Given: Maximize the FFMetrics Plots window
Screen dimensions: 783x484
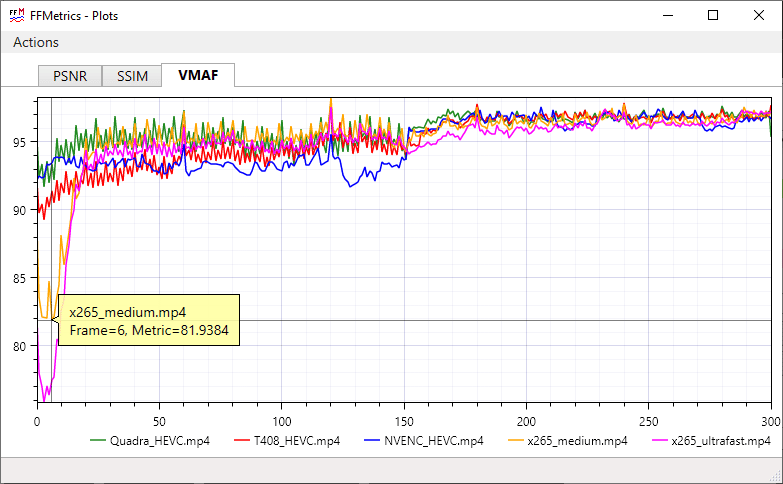Looking at the screenshot, I should coord(713,15).
